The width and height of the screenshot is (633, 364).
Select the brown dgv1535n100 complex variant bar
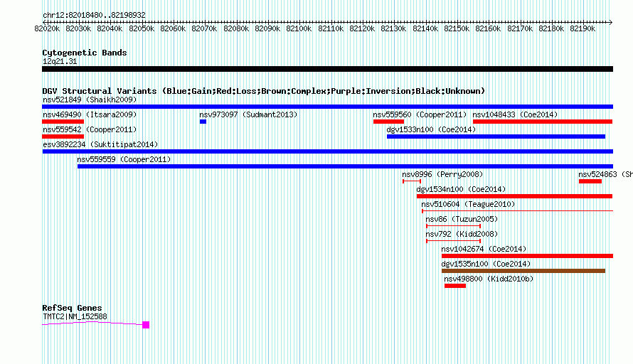click(x=523, y=271)
